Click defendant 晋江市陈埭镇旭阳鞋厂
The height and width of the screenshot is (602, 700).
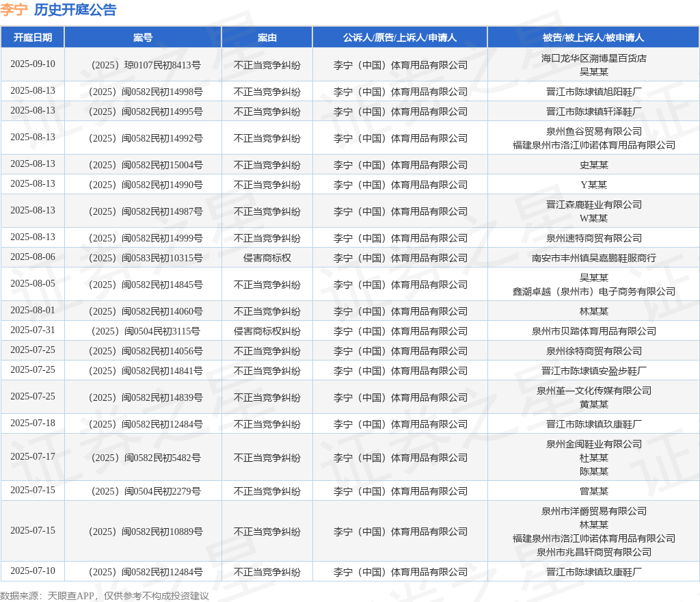point(594,92)
